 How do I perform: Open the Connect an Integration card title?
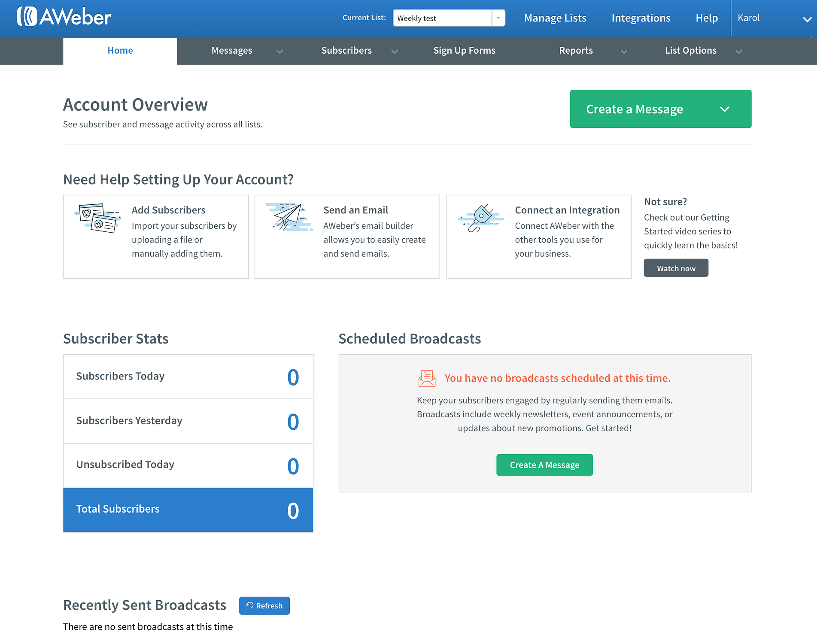[x=567, y=210]
